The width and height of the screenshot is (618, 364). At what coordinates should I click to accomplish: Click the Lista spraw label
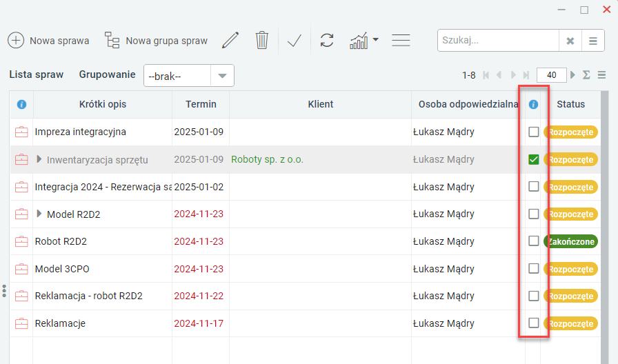[x=37, y=74]
